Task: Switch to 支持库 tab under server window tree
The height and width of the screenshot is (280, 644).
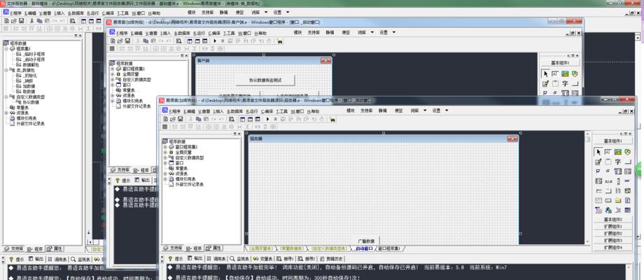Action: (172, 248)
